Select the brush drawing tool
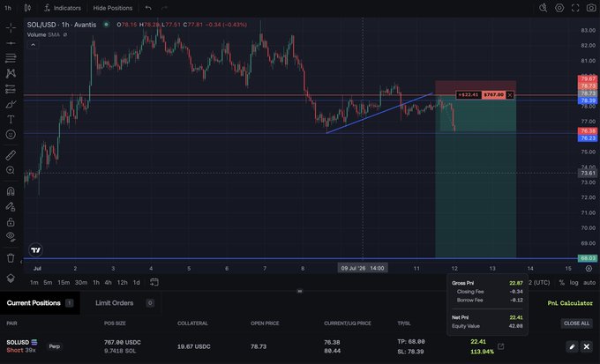Viewport: 600px width, 364px height. pyautogui.click(x=11, y=104)
